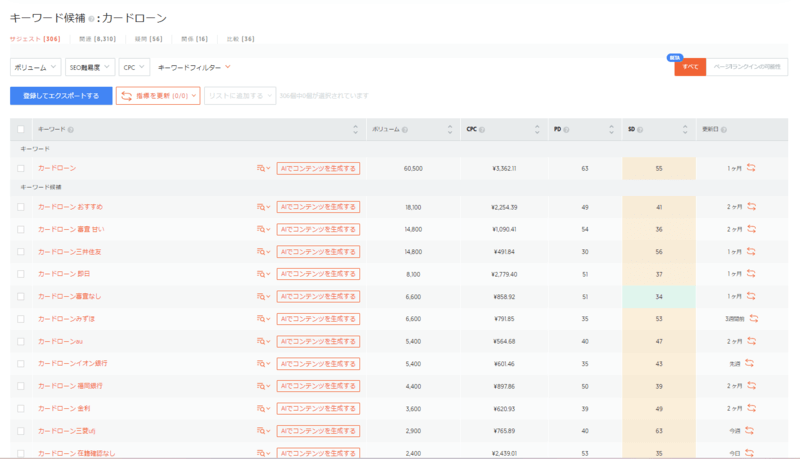800x459 pixels.
Task: Sort by CPC column arrows
Action: click(x=537, y=130)
